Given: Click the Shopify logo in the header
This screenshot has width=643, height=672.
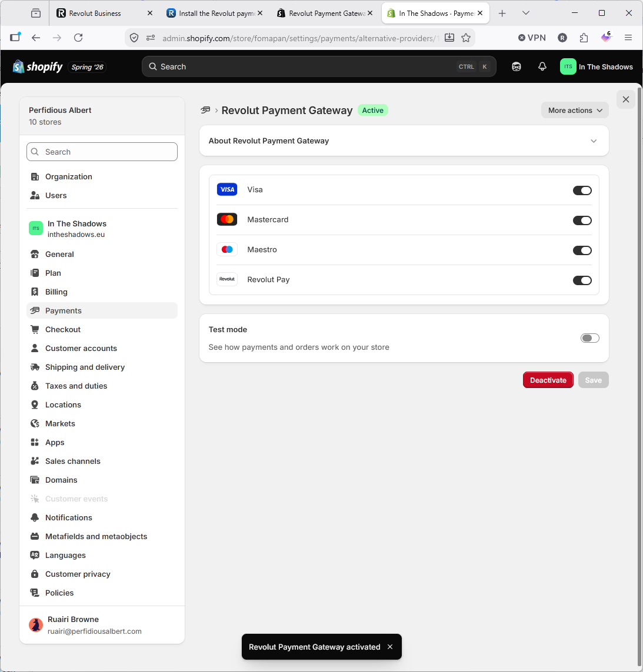Looking at the screenshot, I should (x=38, y=67).
